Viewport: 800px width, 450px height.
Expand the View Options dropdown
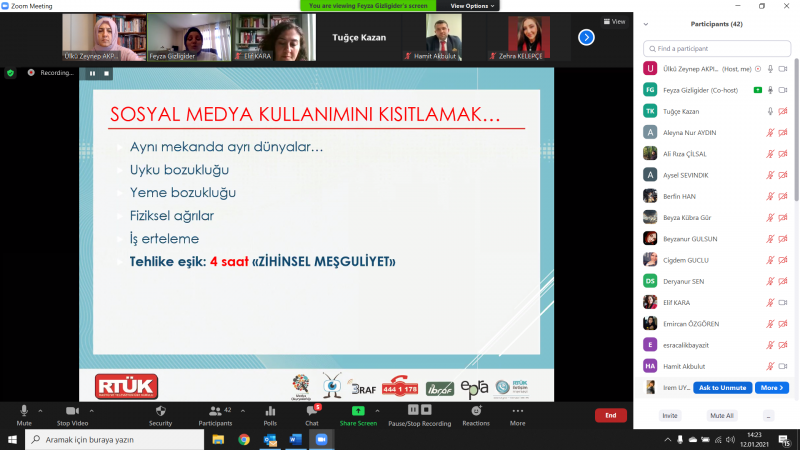pyautogui.click(x=471, y=6)
